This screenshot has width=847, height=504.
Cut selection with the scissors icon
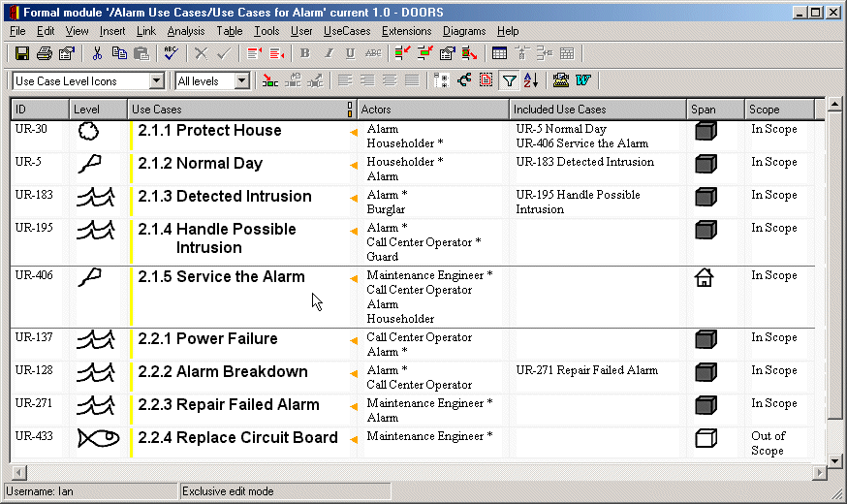(x=97, y=53)
